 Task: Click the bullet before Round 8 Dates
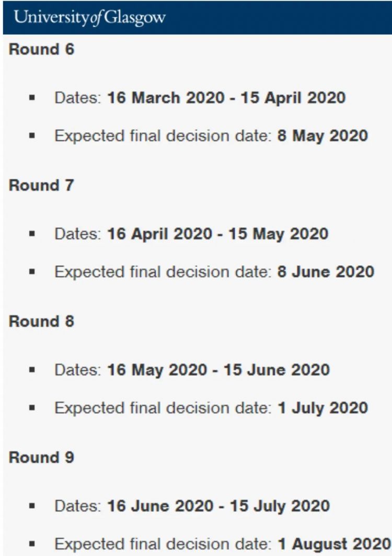[x=32, y=370]
